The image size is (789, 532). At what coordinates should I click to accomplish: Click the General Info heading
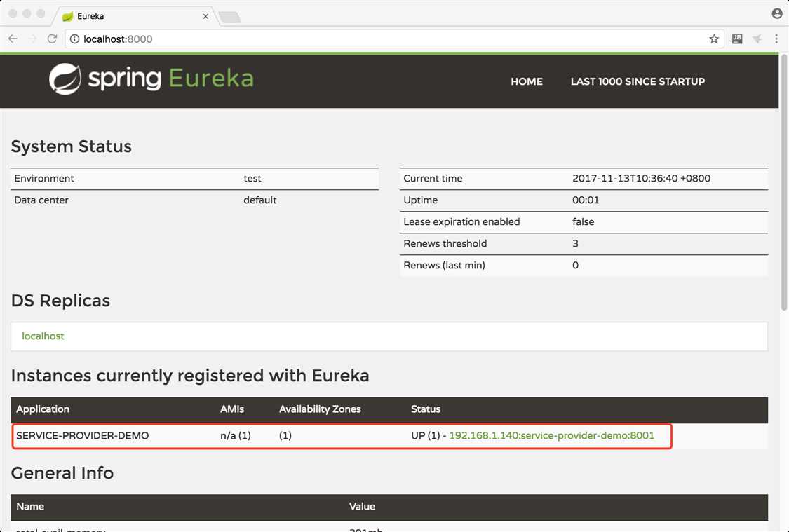tap(62, 473)
